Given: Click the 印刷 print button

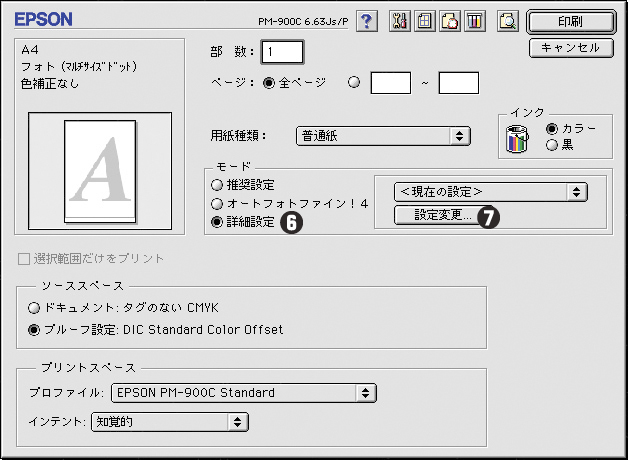Looking at the screenshot, I should 571,22.
